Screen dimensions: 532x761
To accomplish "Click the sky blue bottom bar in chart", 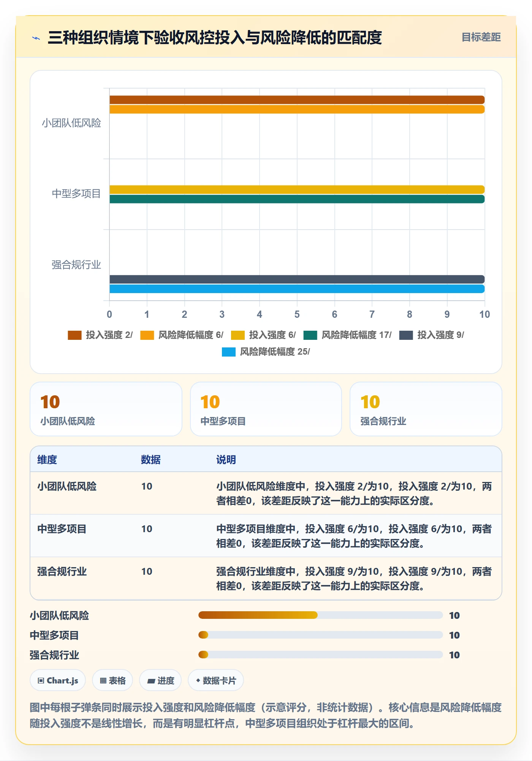I will click(x=297, y=289).
